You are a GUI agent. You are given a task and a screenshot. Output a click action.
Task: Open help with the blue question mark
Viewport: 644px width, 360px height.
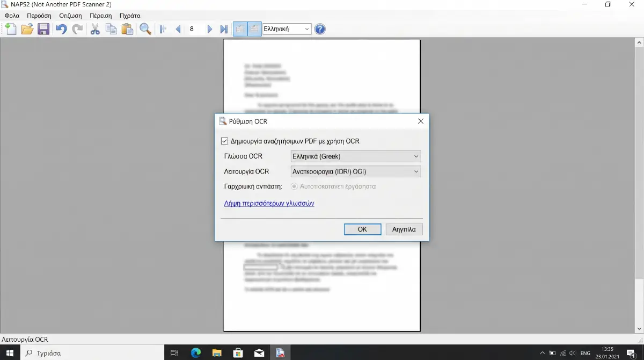320,29
